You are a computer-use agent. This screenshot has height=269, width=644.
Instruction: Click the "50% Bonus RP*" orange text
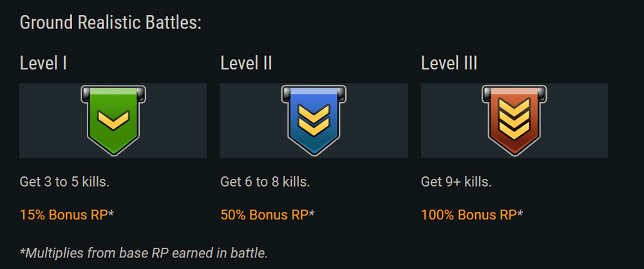click(x=267, y=213)
